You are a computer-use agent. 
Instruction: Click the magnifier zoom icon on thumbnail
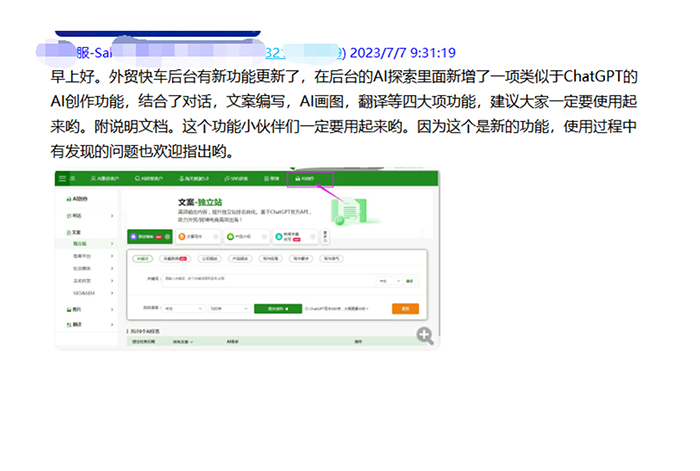click(425, 335)
